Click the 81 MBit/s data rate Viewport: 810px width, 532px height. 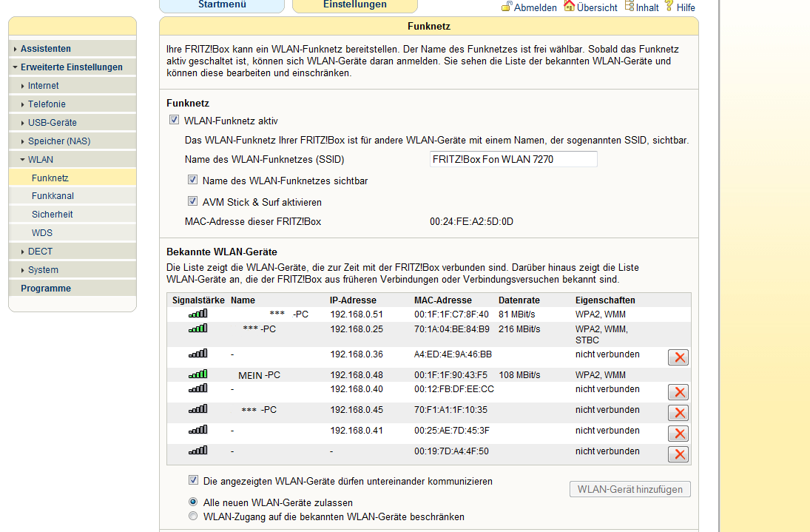point(516,314)
